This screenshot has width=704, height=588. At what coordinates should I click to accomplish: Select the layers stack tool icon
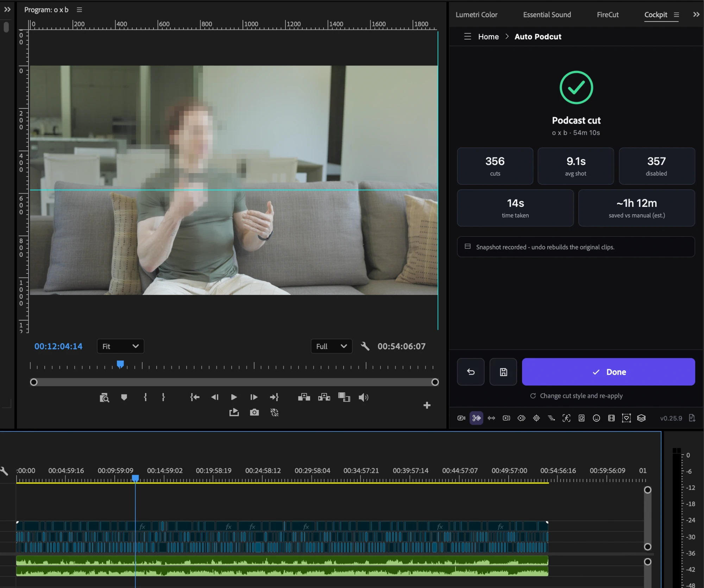[641, 418]
